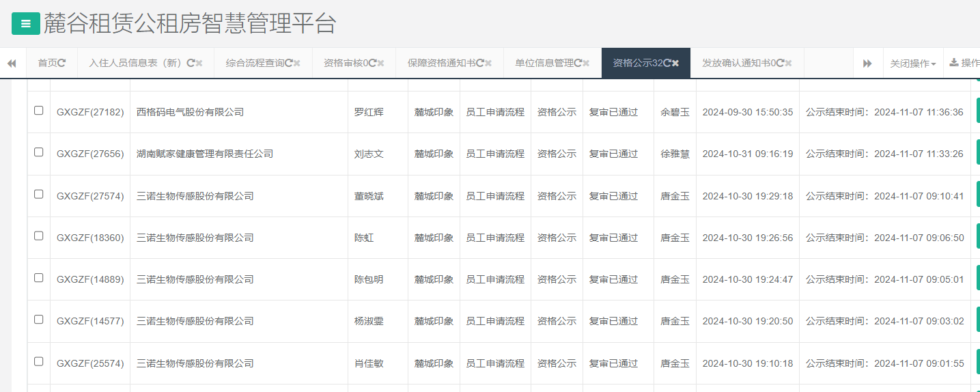Refresh the 单位信息管理 tab
The height and width of the screenshot is (392, 980).
pos(578,63)
